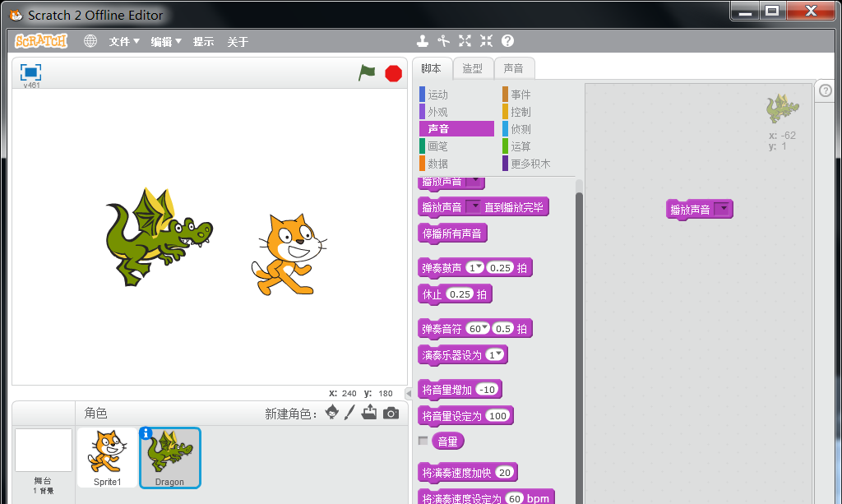
Task: Open the help panel question icon
Action: point(826,90)
